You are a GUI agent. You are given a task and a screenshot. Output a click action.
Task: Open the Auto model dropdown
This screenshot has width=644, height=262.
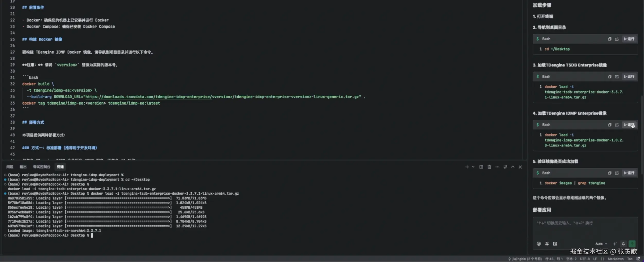[601, 244]
